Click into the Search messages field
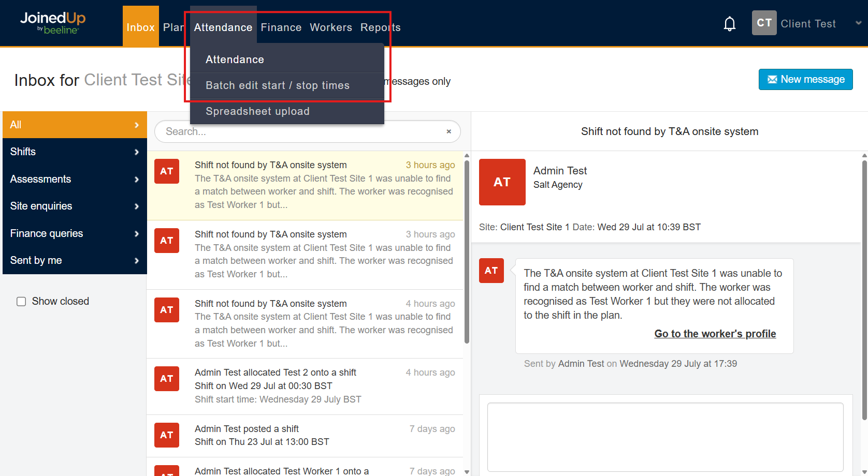This screenshot has width=868, height=476. [308, 131]
